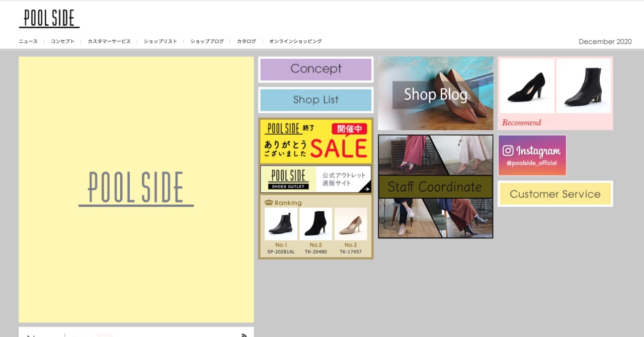Open ニュース in the navigation menu
Viewport: 644px width, 337px height.
[x=28, y=41]
